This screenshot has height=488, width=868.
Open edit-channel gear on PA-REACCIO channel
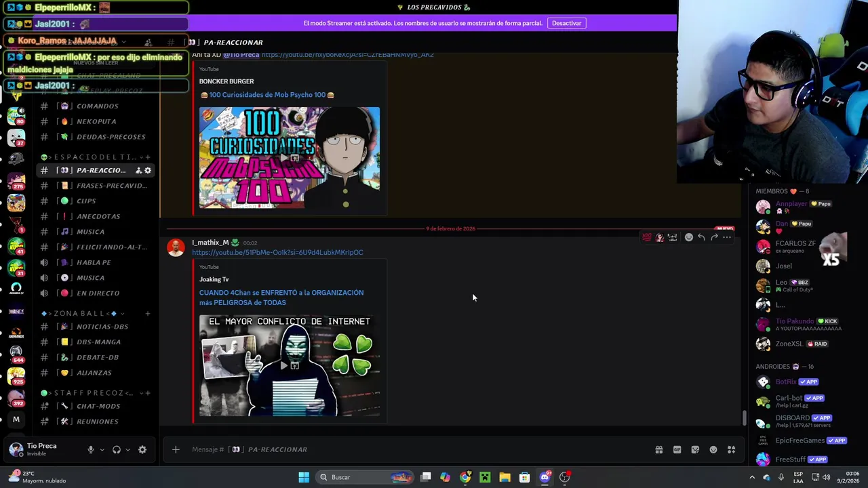click(148, 170)
